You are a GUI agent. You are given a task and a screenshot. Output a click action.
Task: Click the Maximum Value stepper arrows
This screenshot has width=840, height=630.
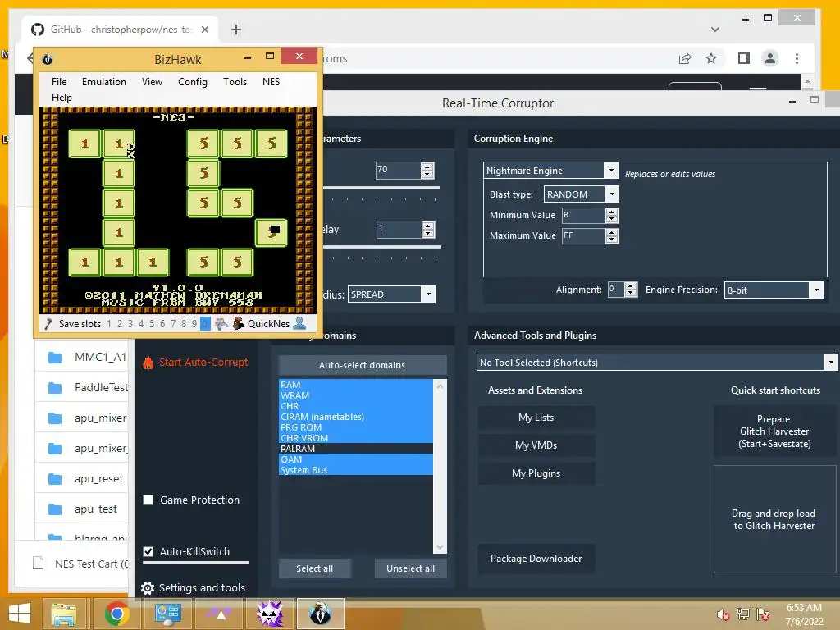click(x=612, y=235)
